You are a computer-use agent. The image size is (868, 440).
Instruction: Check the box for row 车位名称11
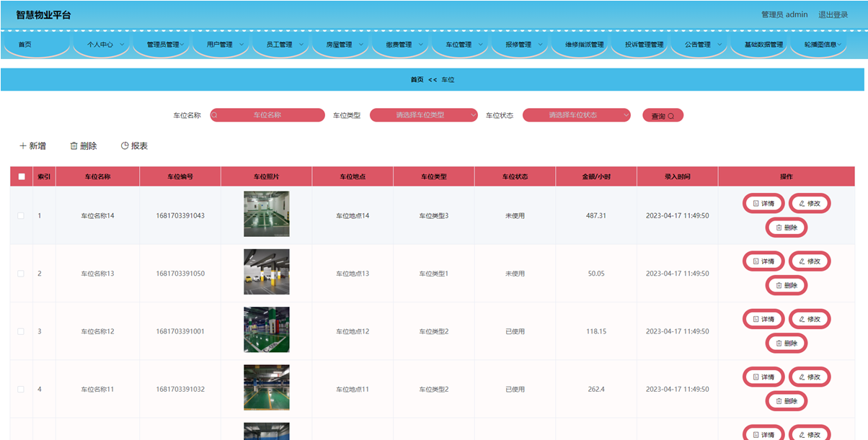(21, 389)
